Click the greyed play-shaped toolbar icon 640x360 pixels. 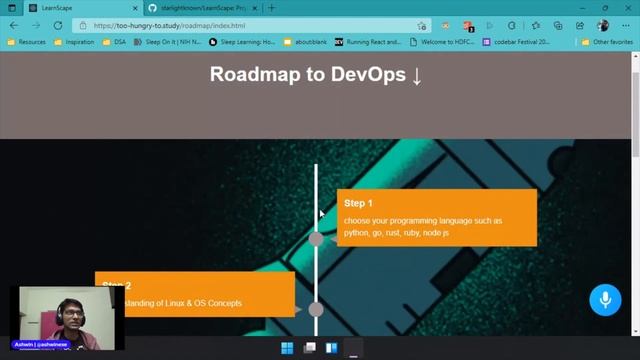click(x=490, y=26)
